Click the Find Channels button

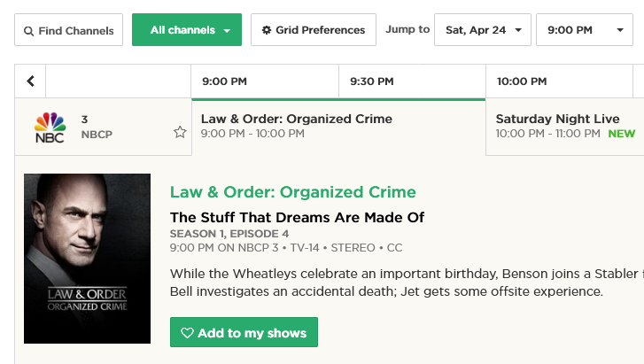pos(68,31)
